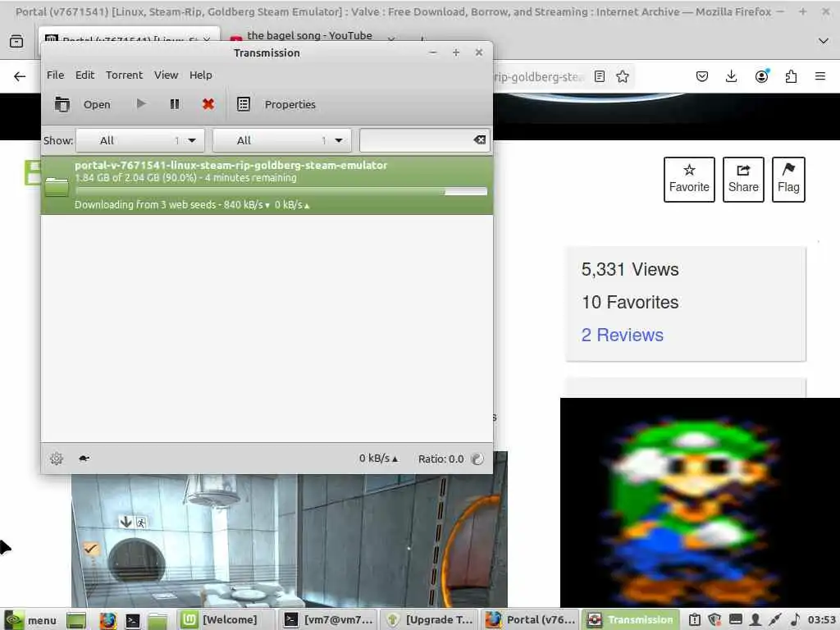Viewport: 840px width, 630px height.
Task: Click the Transmission taskbar entry
Action: (x=631, y=620)
